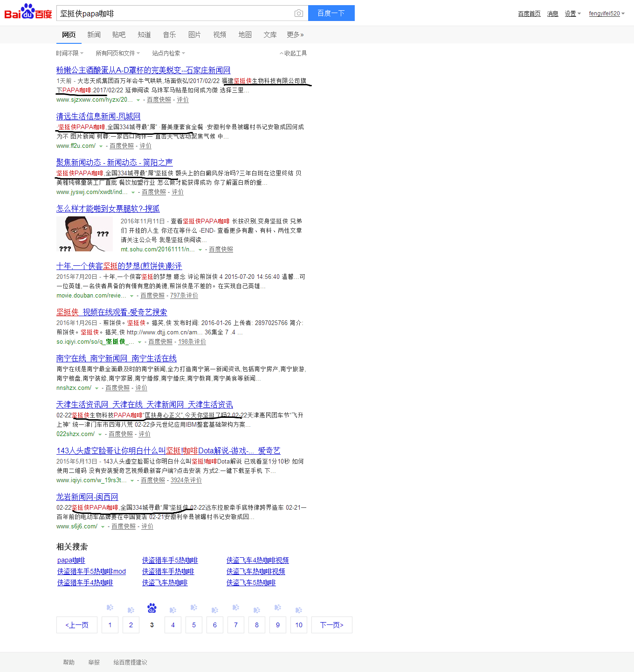Open camera image search icon
The height and width of the screenshot is (672, 634).
[x=299, y=14]
